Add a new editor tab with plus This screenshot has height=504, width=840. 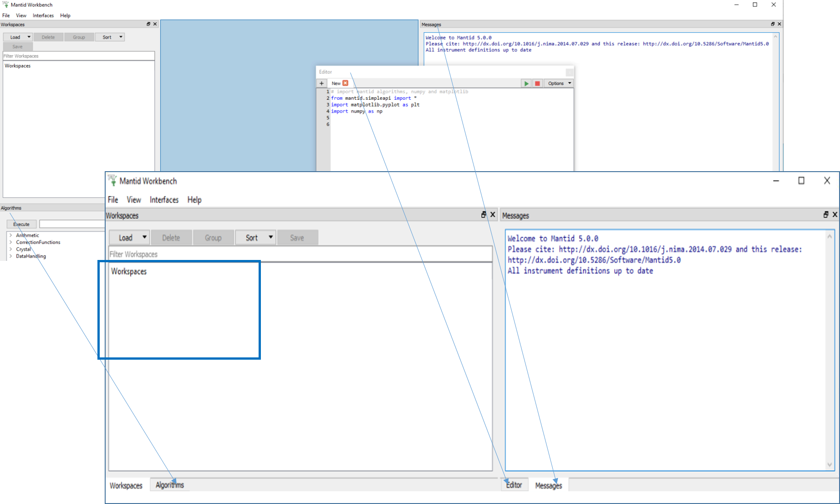tap(321, 83)
